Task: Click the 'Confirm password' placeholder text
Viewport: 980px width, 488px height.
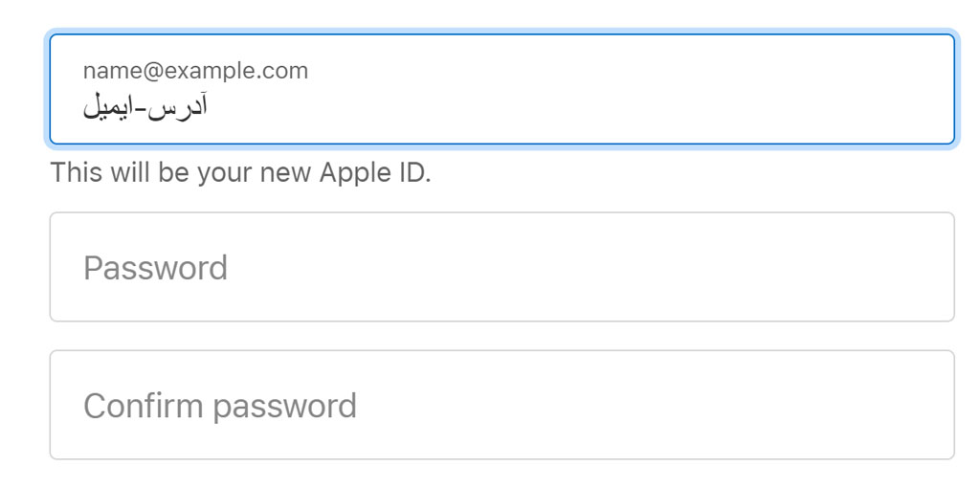Action: click(x=220, y=406)
